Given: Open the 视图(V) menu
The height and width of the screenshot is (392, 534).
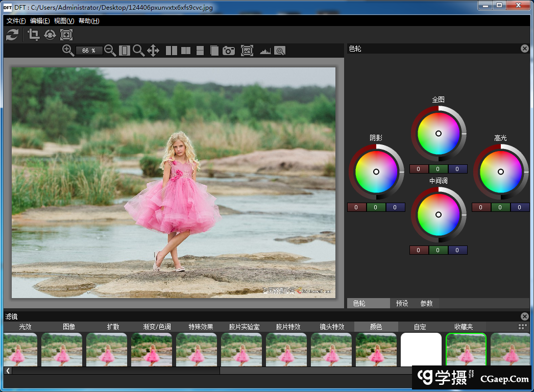Looking at the screenshot, I should pos(64,21).
